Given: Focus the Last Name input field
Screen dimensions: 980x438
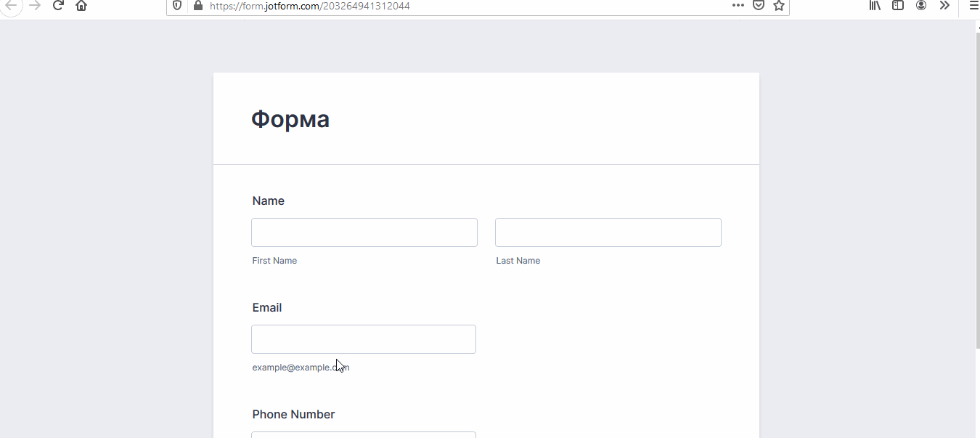Looking at the screenshot, I should point(608,232).
